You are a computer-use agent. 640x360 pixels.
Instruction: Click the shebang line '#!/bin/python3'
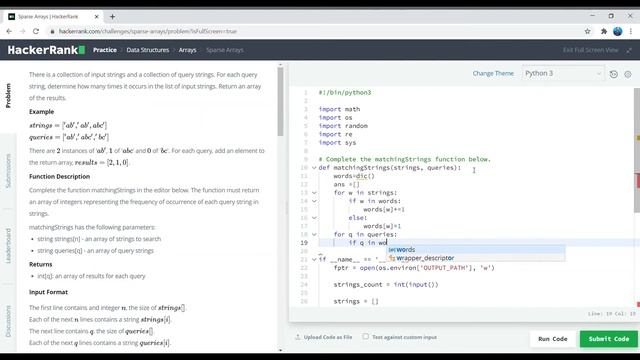coord(345,93)
